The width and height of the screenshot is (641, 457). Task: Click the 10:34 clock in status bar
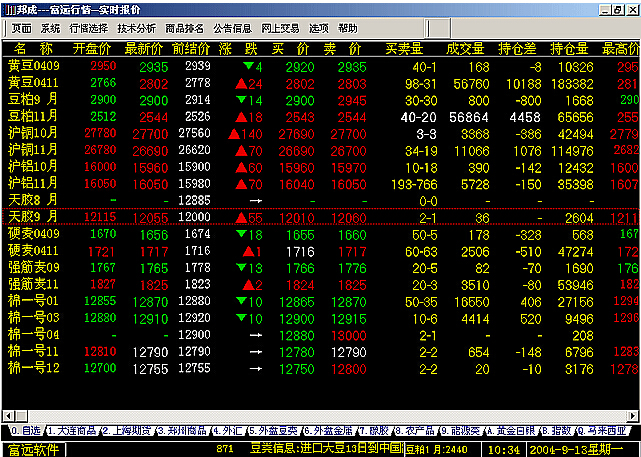coord(504,450)
